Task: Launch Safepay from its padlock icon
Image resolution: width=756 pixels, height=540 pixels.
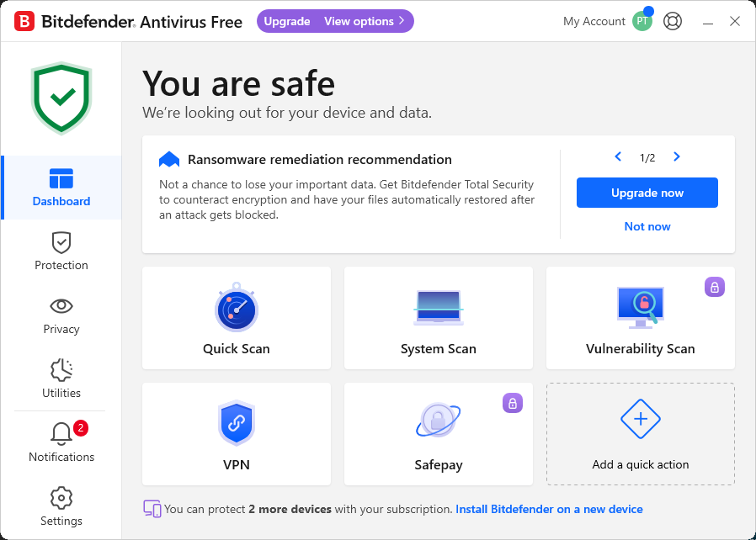Action: pos(438,421)
